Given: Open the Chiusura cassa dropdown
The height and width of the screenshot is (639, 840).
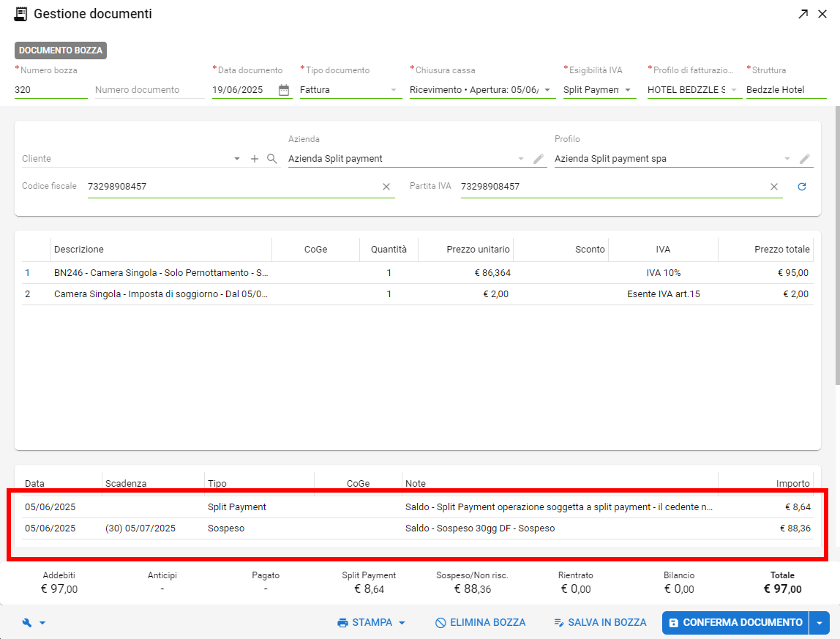Looking at the screenshot, I should pyautogui.click(x=547, y=90).
